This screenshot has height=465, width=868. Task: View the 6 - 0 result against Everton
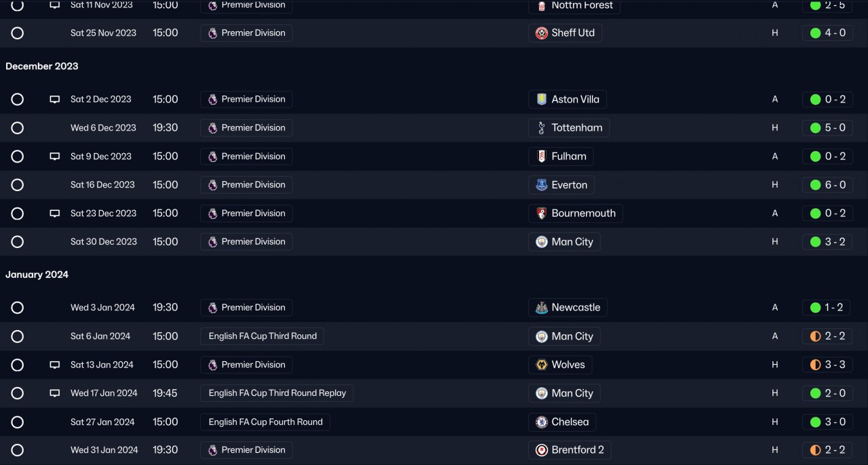coord(827,184)
